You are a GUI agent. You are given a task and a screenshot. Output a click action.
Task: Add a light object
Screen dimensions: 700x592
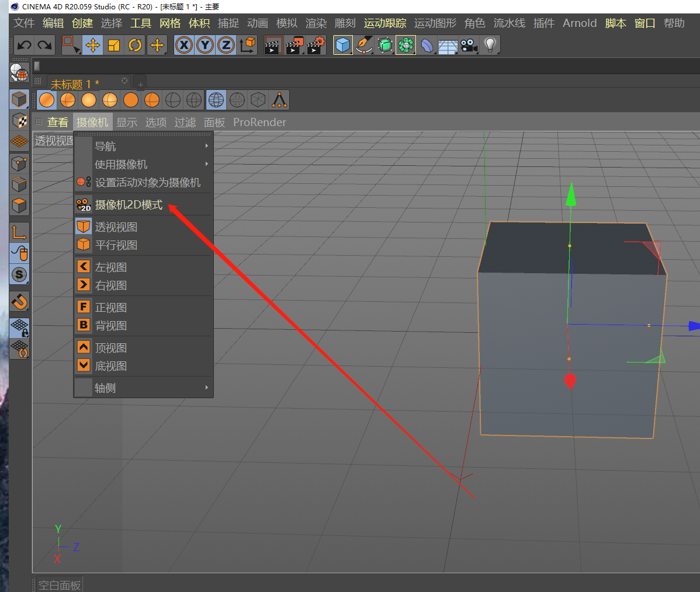pos(490,45)
